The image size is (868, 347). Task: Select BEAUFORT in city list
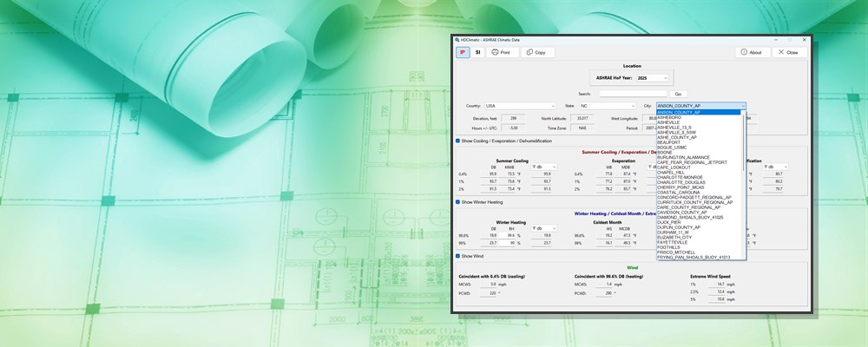pos(698,142)
